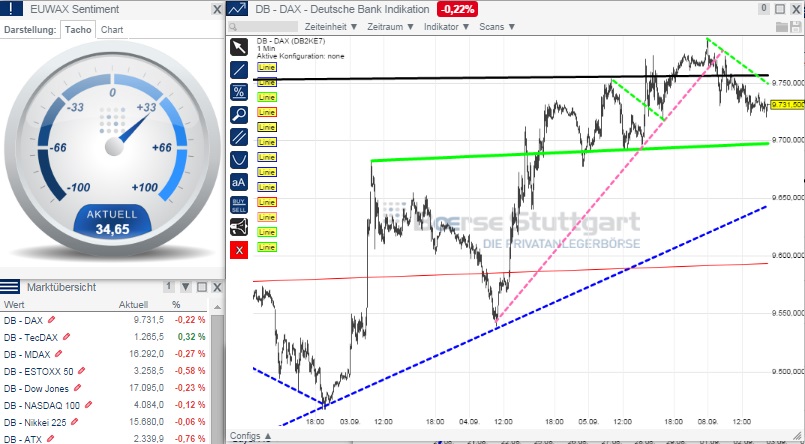Image resolution: width=805 pixels, height=444 pixels.
Task: Select the line drawing tool
Action: 239,70
